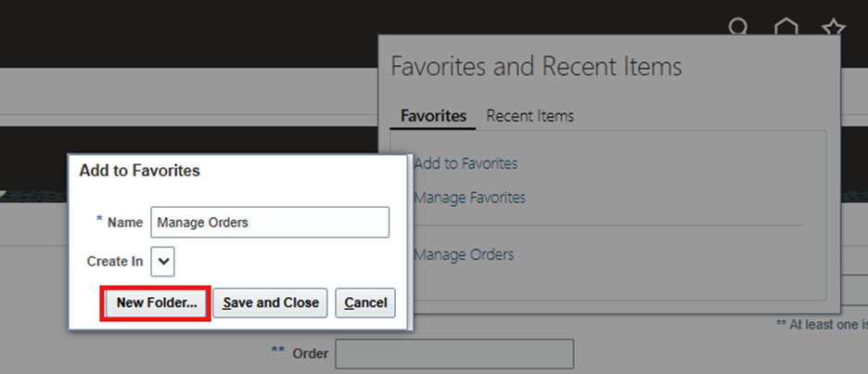Focus the Order search field
Viewport: 868px width, 374px height.
coord(454,354)
